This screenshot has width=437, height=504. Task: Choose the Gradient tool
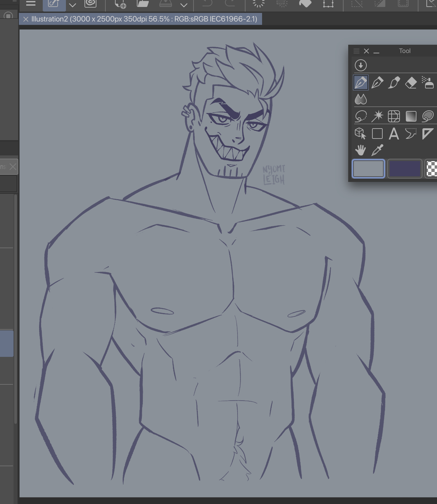click(411, 116)
